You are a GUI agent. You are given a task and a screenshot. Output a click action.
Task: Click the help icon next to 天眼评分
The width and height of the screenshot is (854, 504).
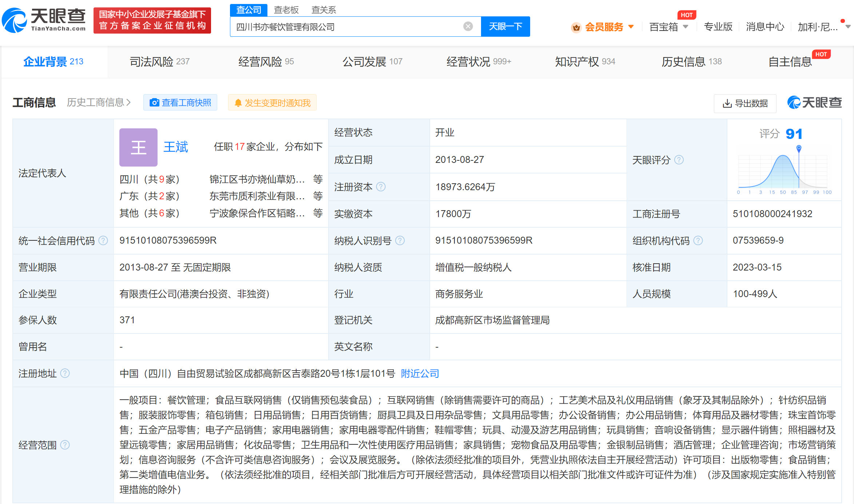click(x=680, y=160)
